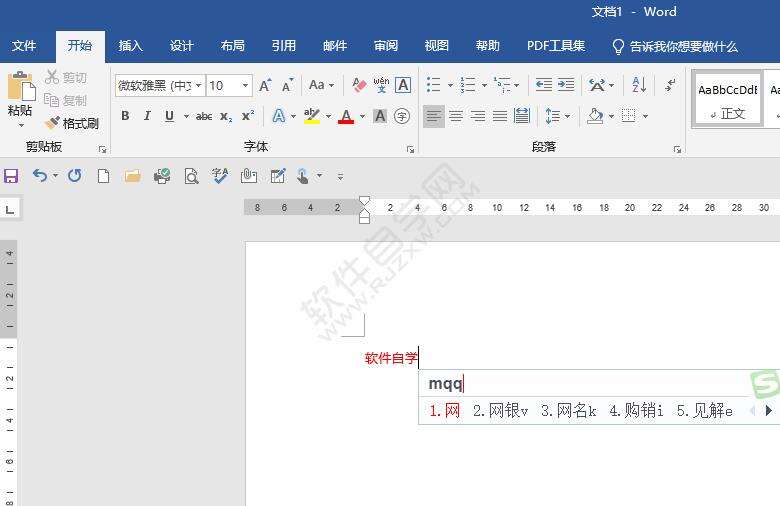
Task: Click Save icon in quick access toolbar
Action: [x=11, y=176]
